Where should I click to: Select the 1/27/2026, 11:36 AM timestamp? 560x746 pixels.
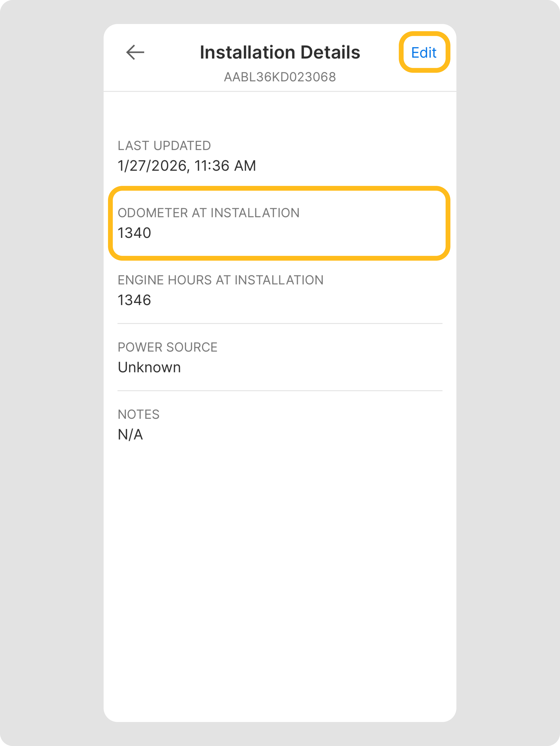tap(187, 166)
